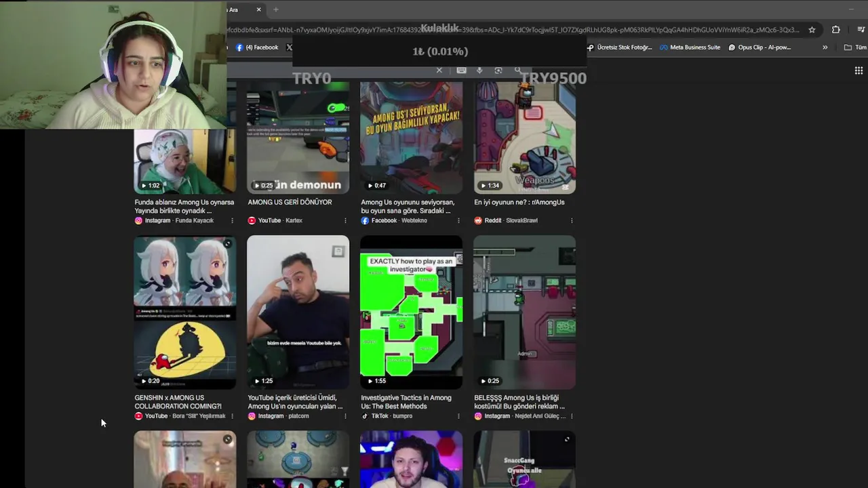Open more options for Nejdet Anıl Güleç result

point(572,416)
